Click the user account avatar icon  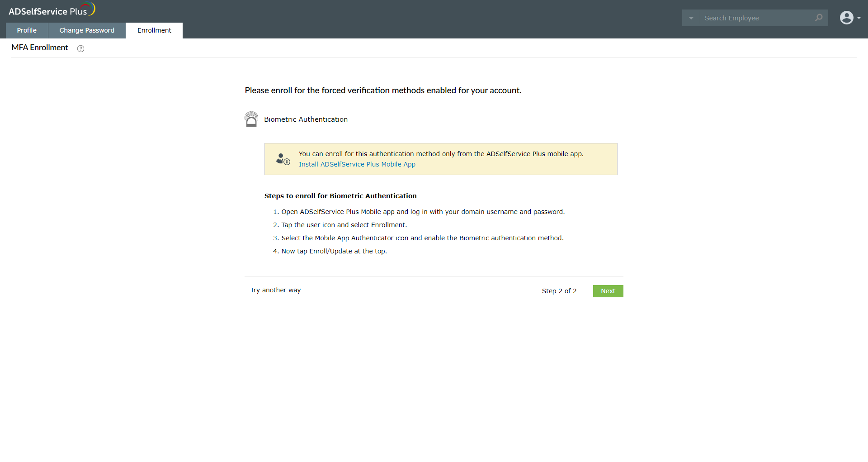coord(847,18)
